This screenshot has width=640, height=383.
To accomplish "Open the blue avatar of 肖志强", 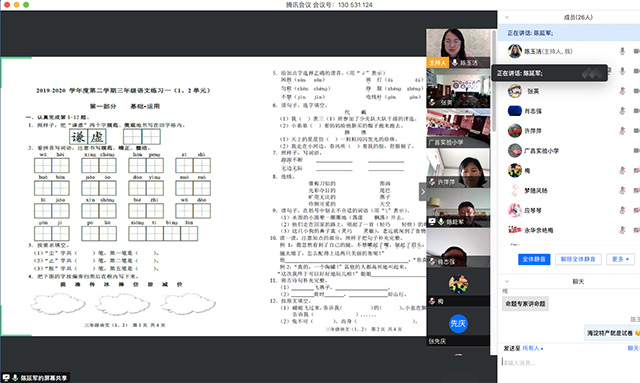I will pyautogui.click(x=515, y=111).
